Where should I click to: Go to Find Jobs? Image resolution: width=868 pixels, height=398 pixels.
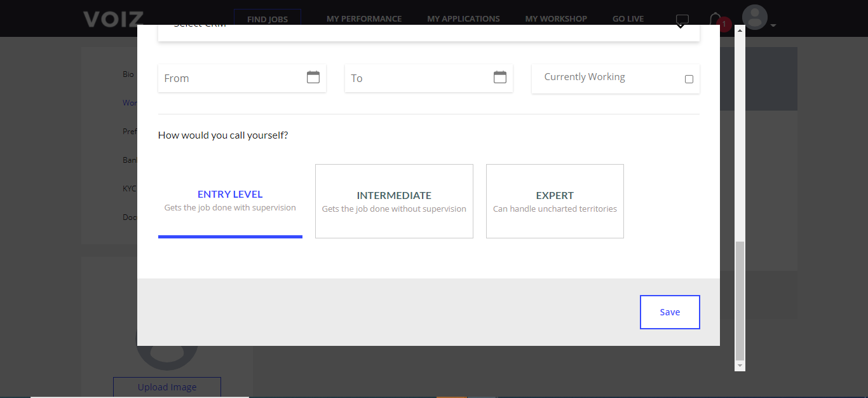pyautogui.click(x=268, y=19)
